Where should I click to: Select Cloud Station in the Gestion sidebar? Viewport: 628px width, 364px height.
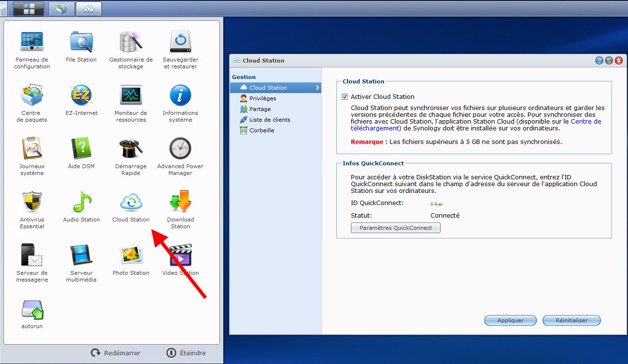pos(275,88)
